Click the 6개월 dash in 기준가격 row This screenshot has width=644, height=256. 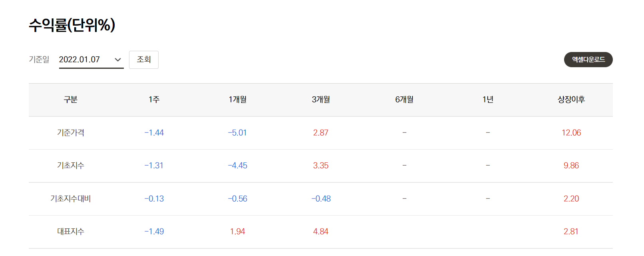click(x=404, y=132)
